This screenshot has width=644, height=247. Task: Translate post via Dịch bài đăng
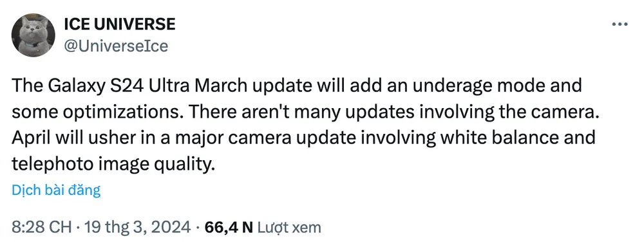56,190
